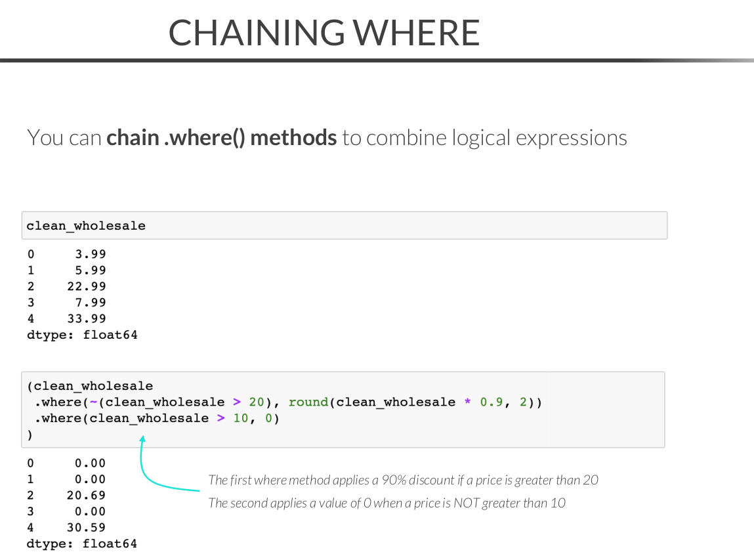Click the value 30.59 in second output
This screenshot has width=754, height=560.
tap(86, 527)
